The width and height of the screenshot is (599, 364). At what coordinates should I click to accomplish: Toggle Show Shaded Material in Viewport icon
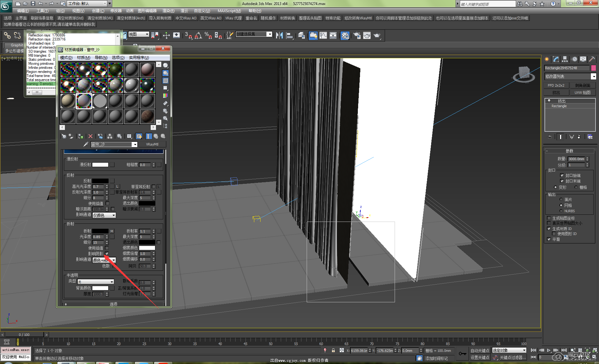(x=139, y=136)
